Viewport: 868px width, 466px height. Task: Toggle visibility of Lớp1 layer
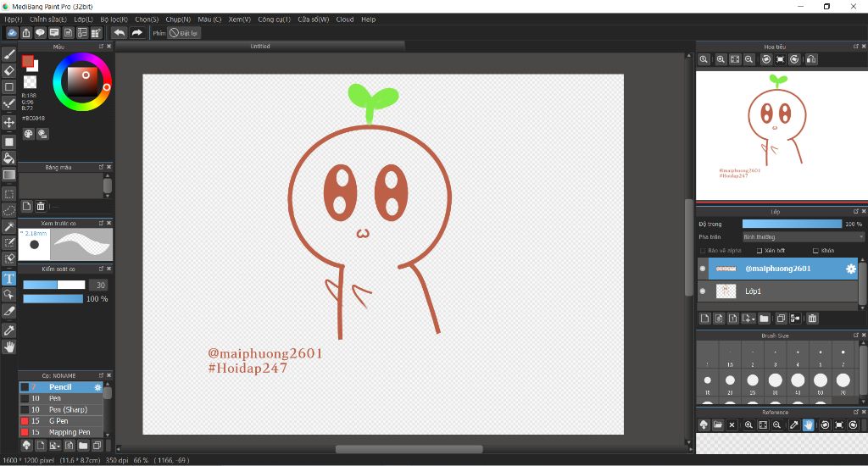(703, 291)
